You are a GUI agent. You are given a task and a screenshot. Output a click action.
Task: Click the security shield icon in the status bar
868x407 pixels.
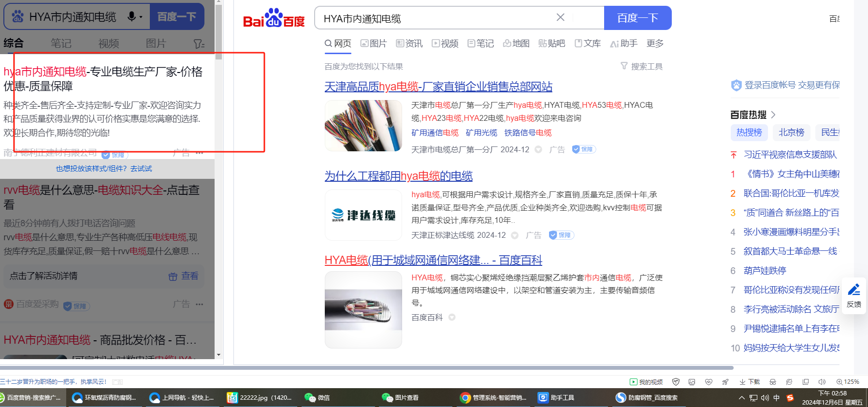click(676, 382)
